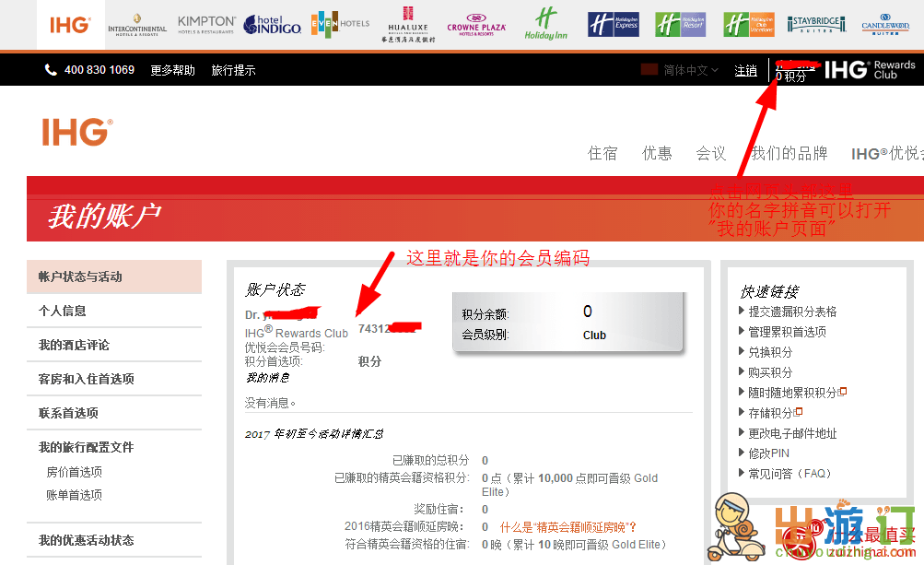924x565 pixels.
Task: Open the IHG brand logo tab
Action: [x=71, y=25]
